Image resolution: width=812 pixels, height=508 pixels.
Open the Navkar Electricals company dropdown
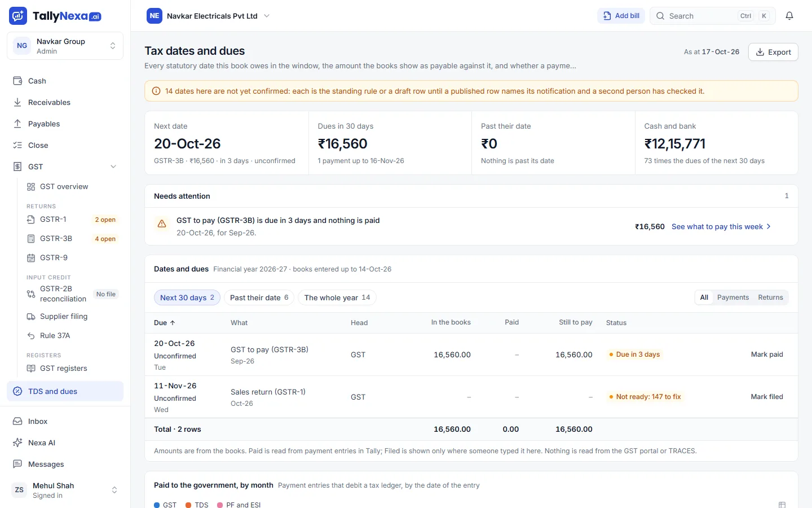[208, 16]
